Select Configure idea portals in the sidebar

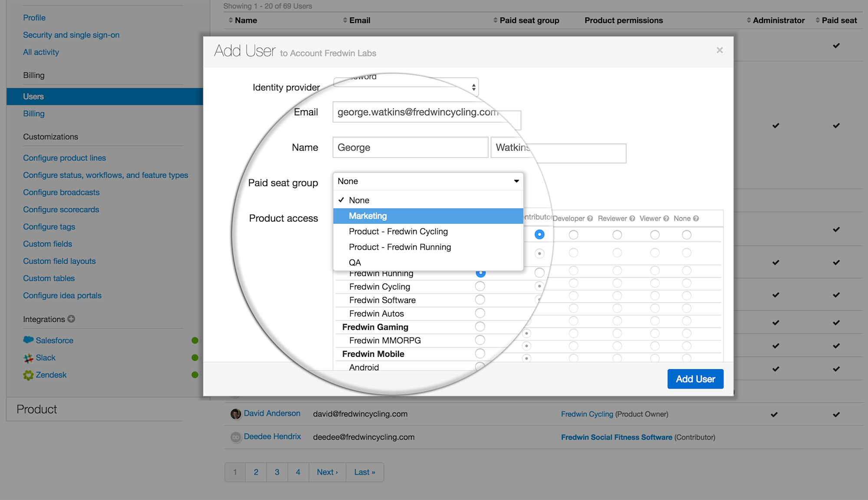point(62,295)
